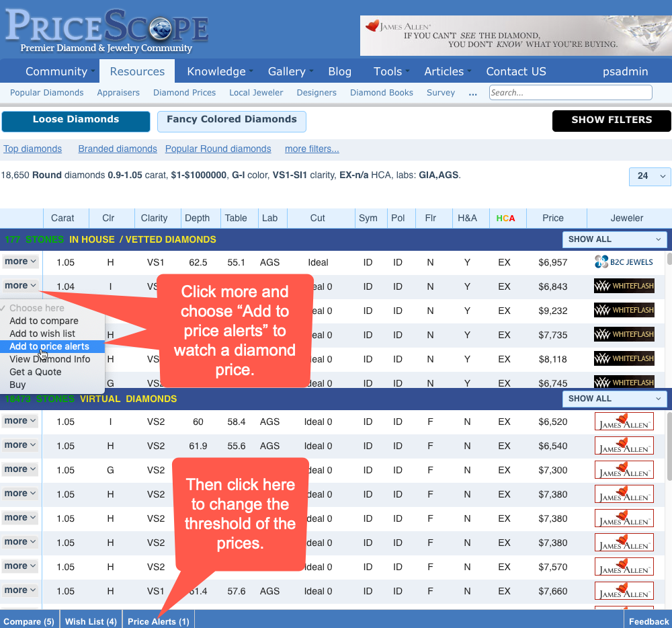This screenshot has height=628, width=672.
Task: Expand more dropdown on the $7,660 row
Action: click(20, 590)
